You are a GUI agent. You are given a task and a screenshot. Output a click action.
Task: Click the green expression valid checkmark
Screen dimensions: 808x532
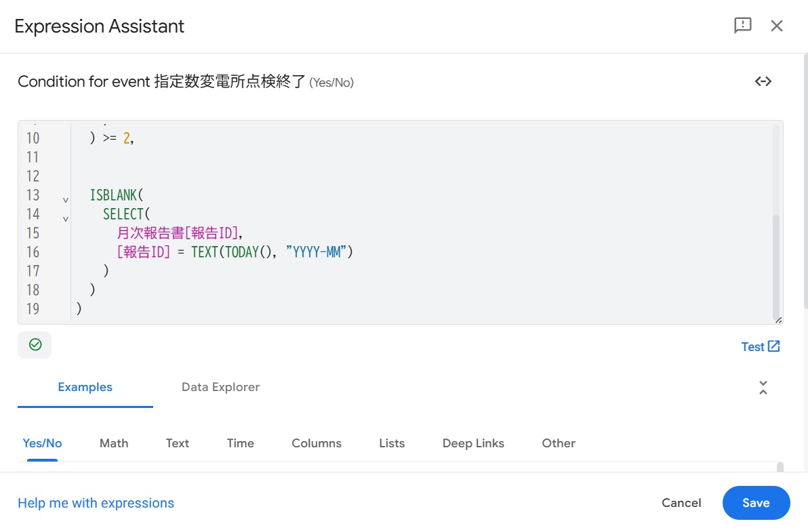tap(35, 345)
